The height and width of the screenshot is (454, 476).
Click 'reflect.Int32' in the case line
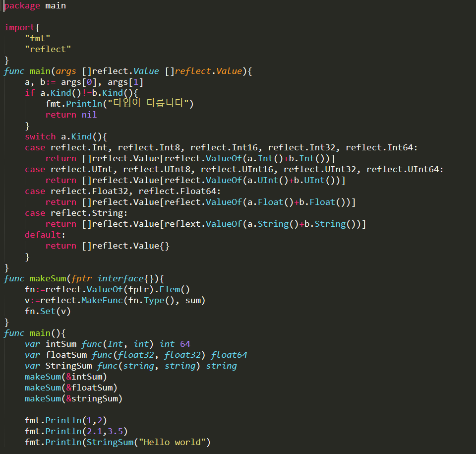[x=302, y=148]
